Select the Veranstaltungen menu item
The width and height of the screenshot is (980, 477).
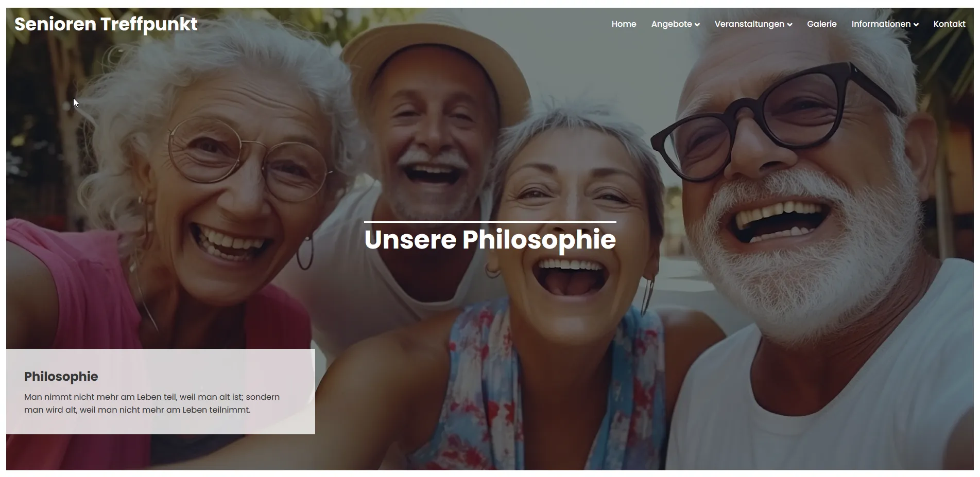749,24
